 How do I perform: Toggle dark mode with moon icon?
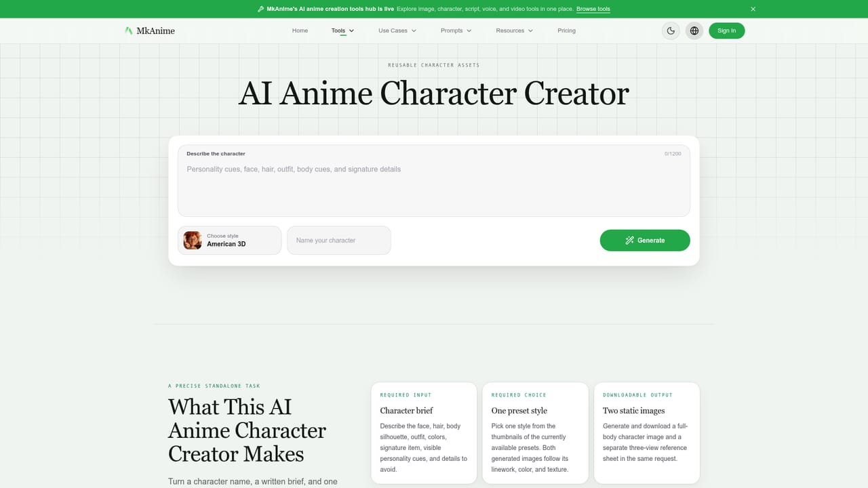point(671,30)
